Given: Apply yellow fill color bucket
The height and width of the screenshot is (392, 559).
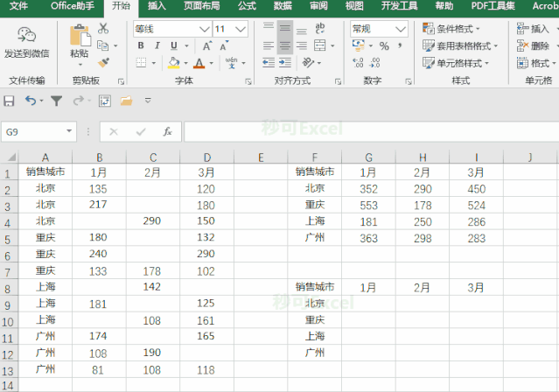Looking at the screenshot, I should point(173,63).
